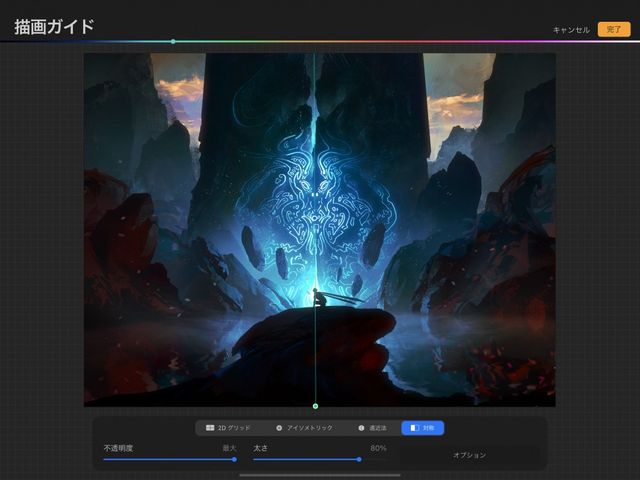Click the perspective guide icon

click(361, 428)
